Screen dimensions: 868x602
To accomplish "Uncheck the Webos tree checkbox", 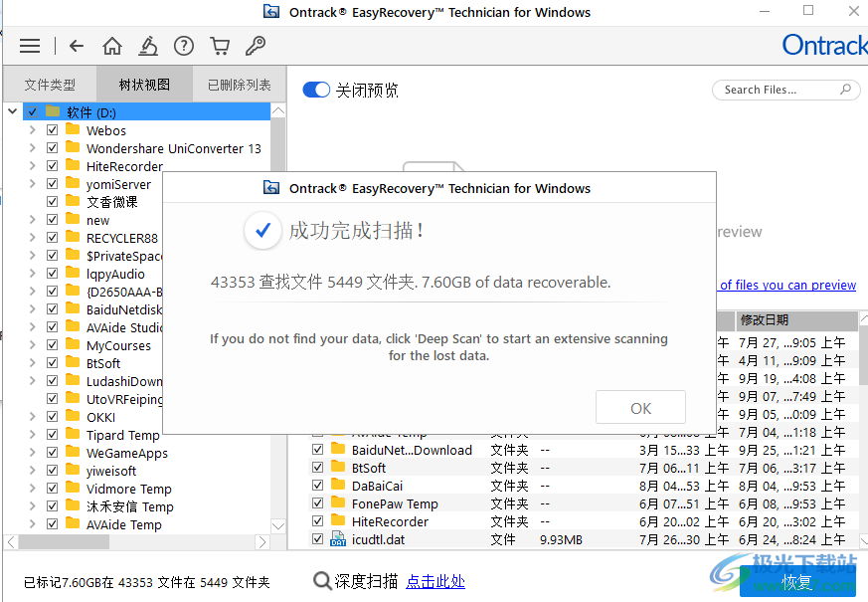I will pos(52,130).
